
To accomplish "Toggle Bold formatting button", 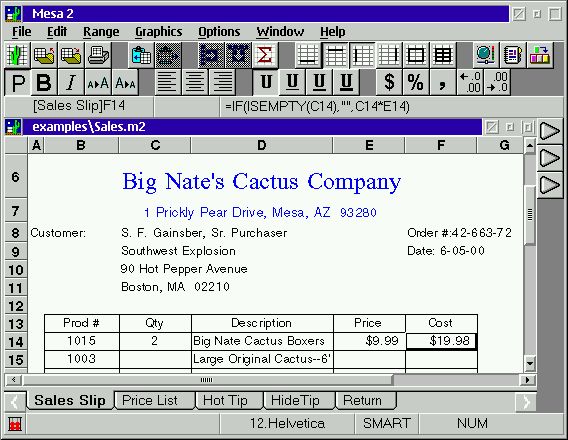I will [x=44, y=82].
